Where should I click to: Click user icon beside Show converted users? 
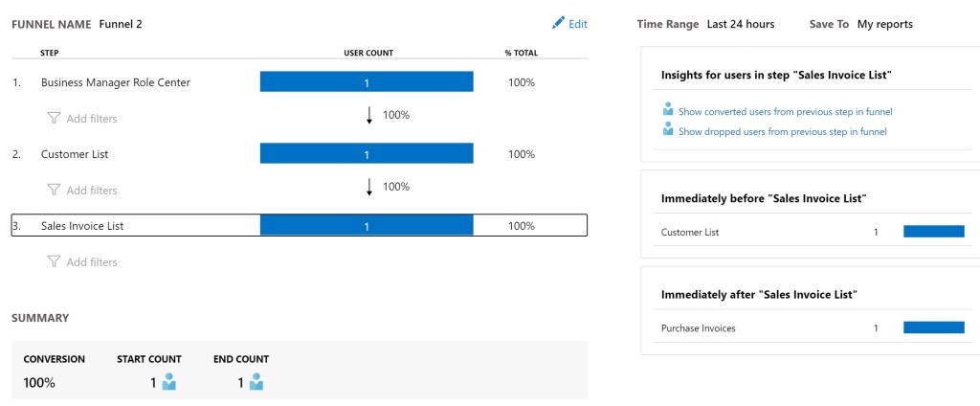(668, 110)
